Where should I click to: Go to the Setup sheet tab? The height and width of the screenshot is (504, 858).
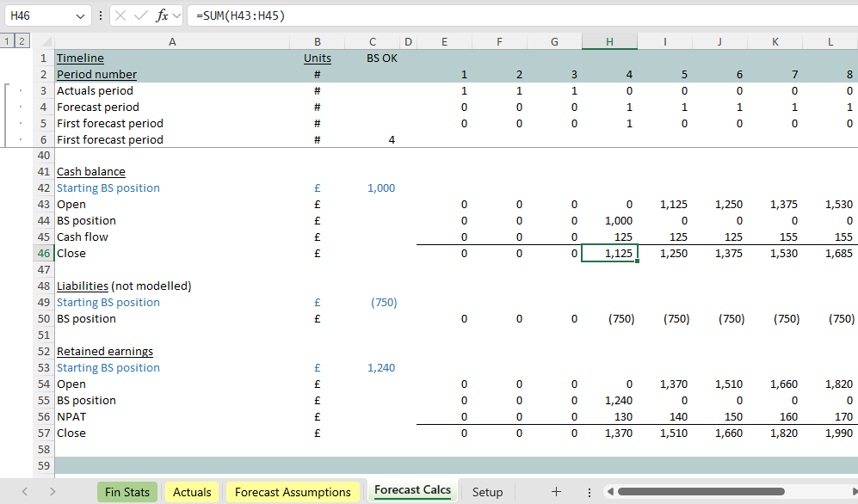(487, 492)
